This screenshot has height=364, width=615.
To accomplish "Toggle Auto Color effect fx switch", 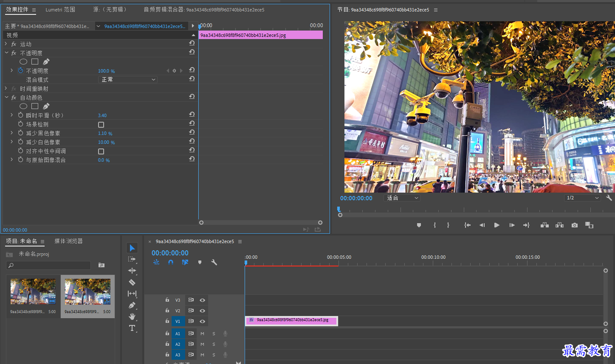I will pyautogui.click(x=14, y=98).
